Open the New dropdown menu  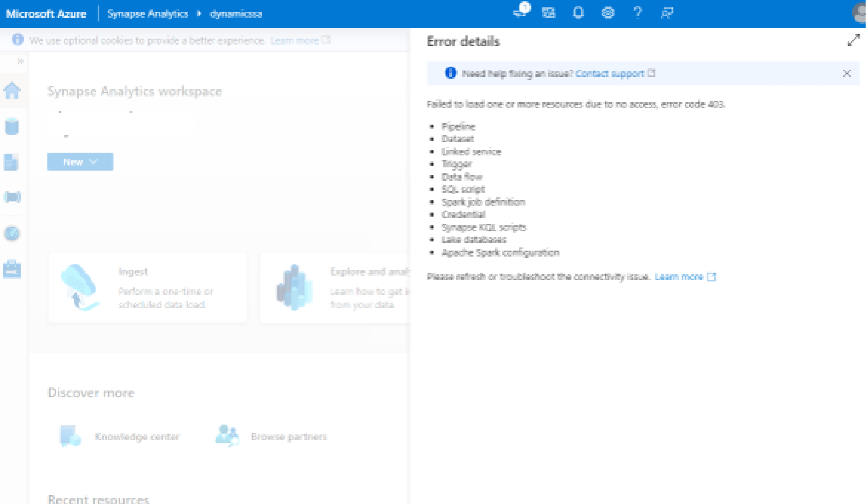(80, 161)
